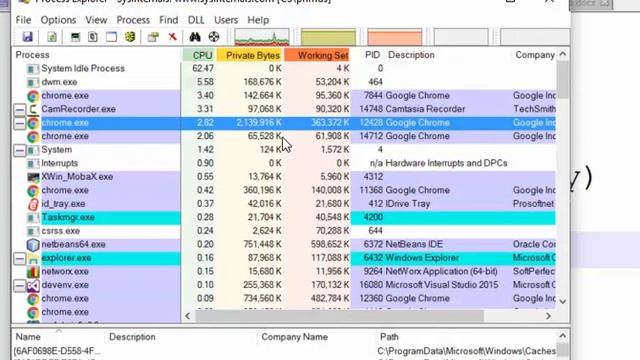
Task: Click the CPU usage history graph
Action: (x=262, y=37)
